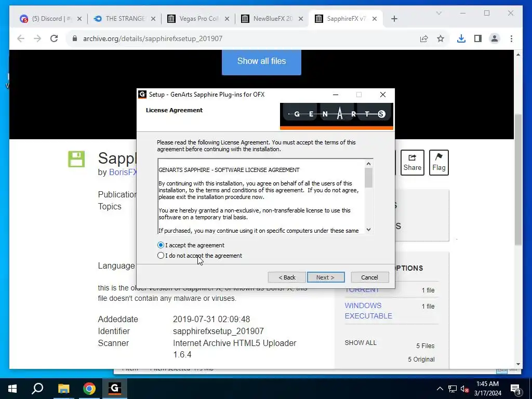
Task: Open Chrome downloads icon
Action: tap(461, 38)
